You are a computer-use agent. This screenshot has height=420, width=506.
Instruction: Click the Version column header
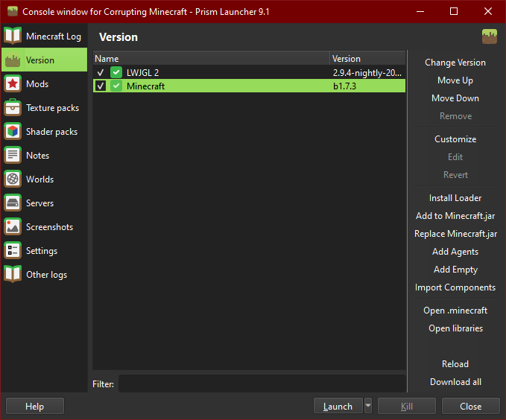[367, 58]
